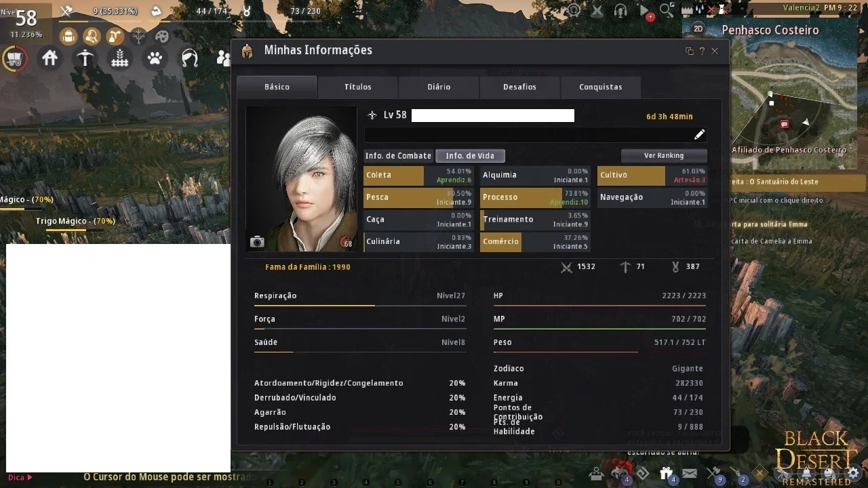Select Info. de Vida view
This screenshot has height=488, width=868.
470,156
